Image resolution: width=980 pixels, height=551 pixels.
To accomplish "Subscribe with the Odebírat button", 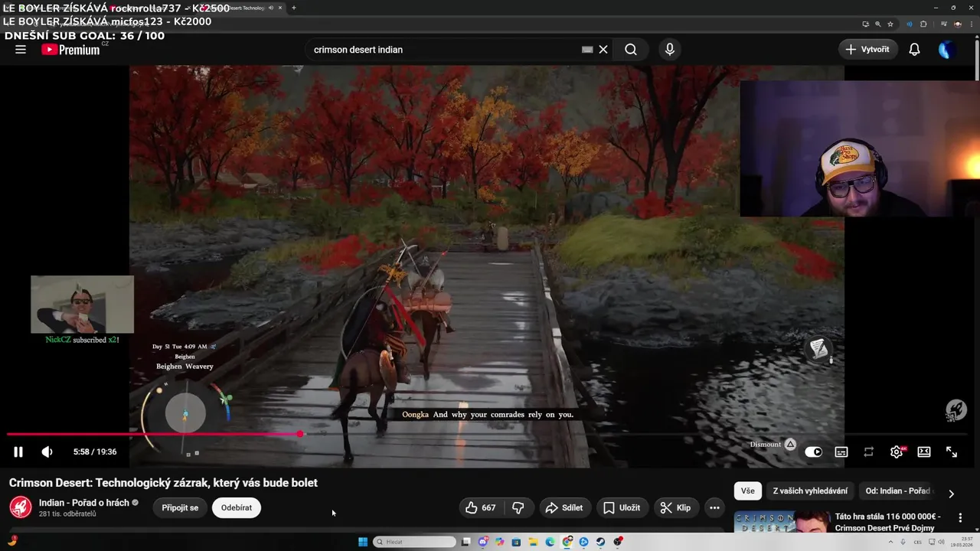I will (237, 507).
